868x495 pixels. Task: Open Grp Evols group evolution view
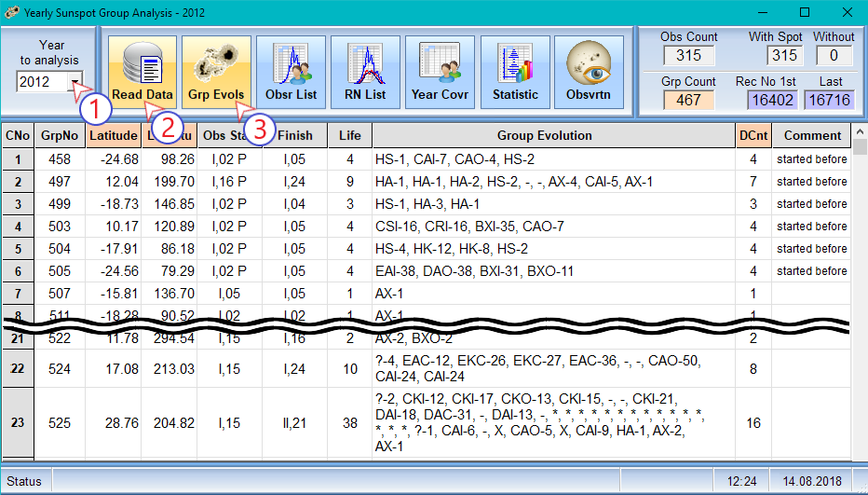216,72
